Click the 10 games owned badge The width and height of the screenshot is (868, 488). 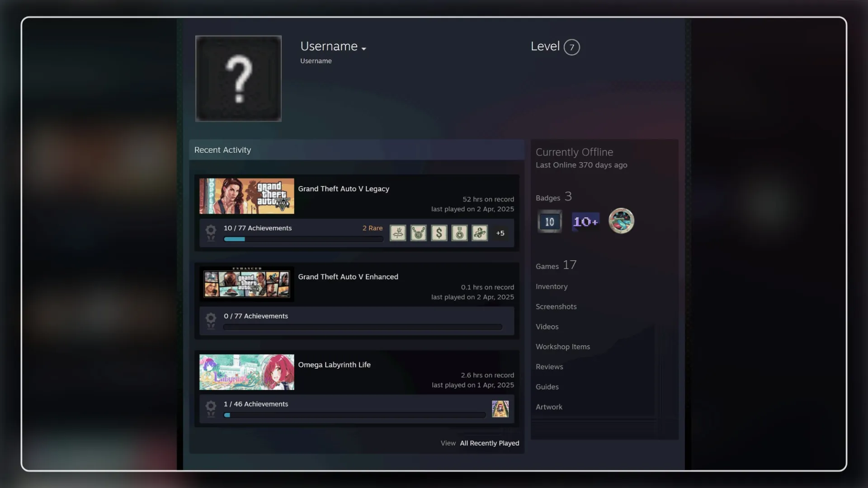click(549, 221)
